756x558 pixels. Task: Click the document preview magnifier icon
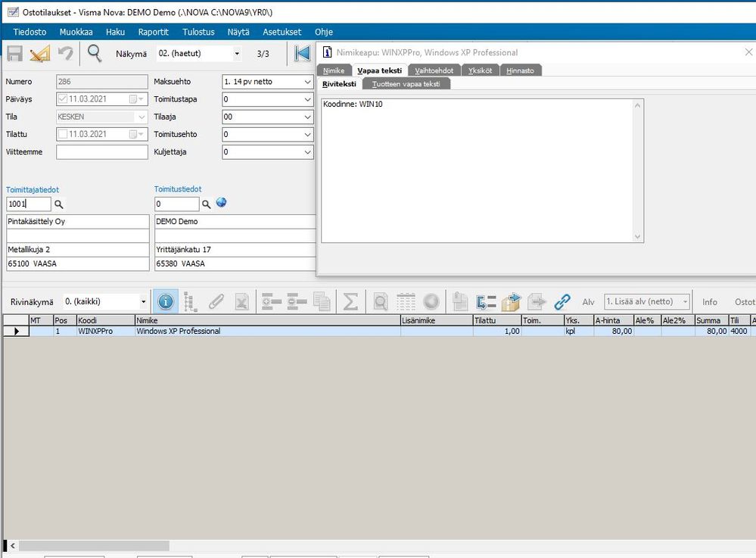[x=381, y=302]
